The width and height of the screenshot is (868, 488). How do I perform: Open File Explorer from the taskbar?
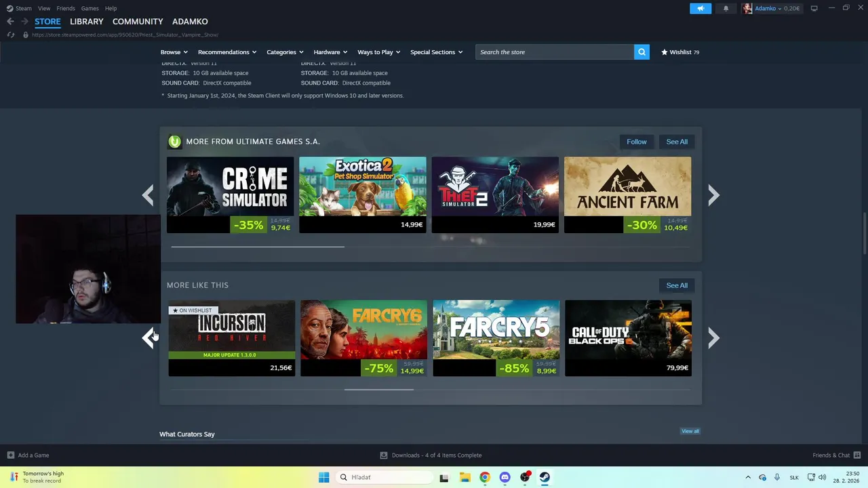click(x=465, y=477)
